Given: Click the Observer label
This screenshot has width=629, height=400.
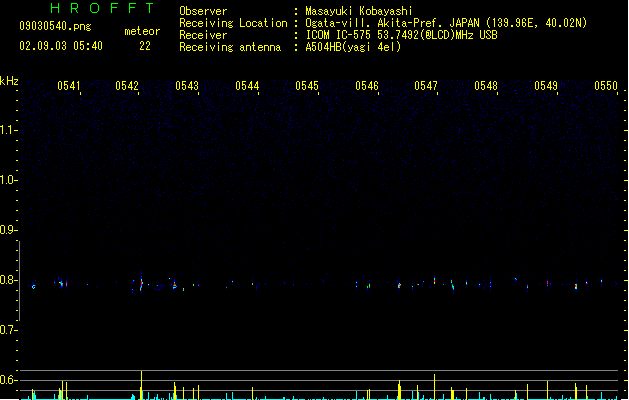Looking at the screenshot, I should pos(203,11).
